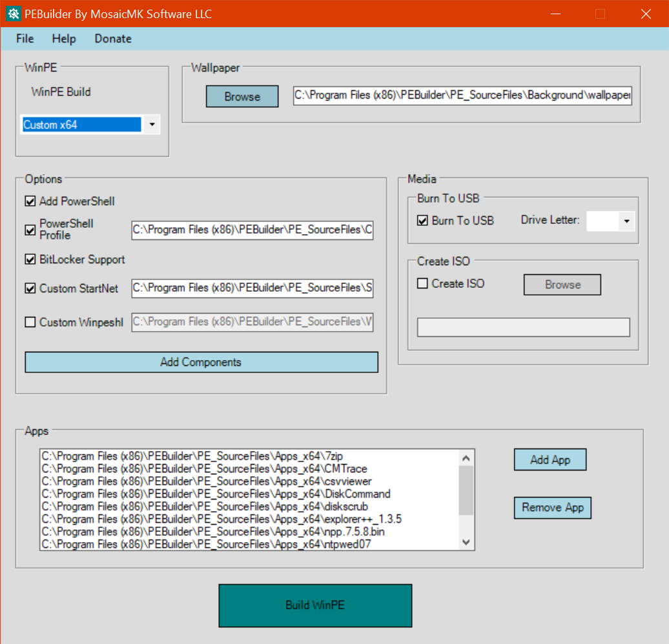
Task: Select the DiskCommand app entry
Action: coord(250,494)
